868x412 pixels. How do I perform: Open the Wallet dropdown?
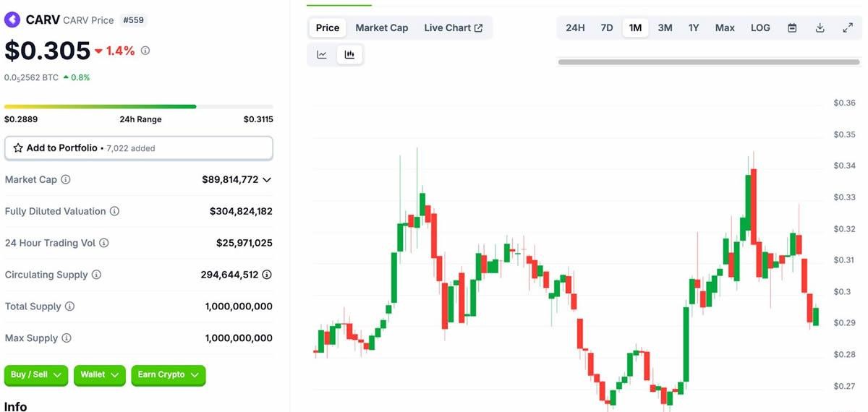click(99, 375)
